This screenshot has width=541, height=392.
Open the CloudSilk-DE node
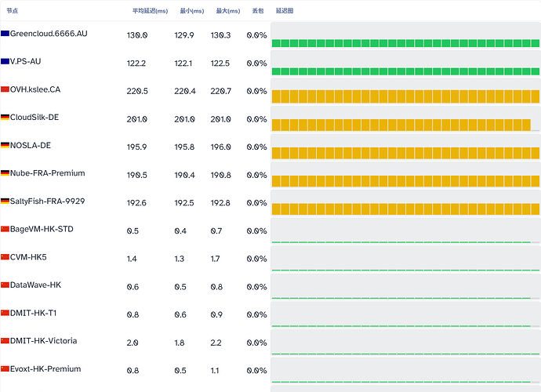[x=34, y=118]
